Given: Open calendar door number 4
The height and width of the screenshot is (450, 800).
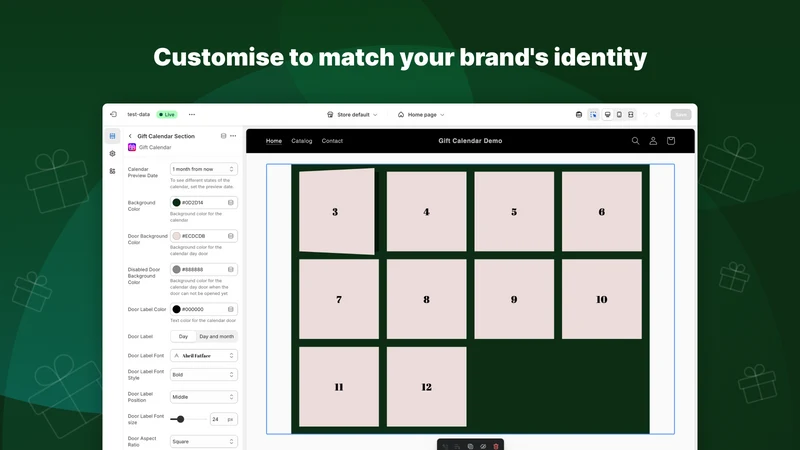Looking at the screenshot, I should click(x=427, y=211).
